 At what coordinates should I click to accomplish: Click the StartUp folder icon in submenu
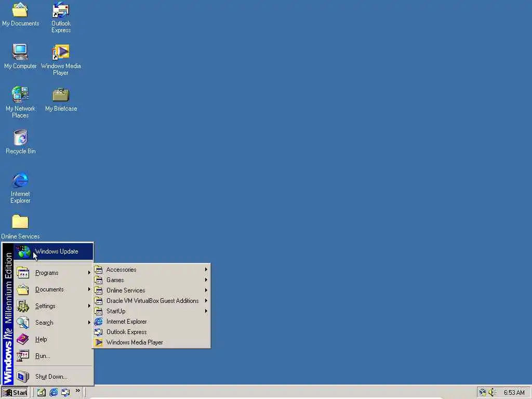pos(98,311)
